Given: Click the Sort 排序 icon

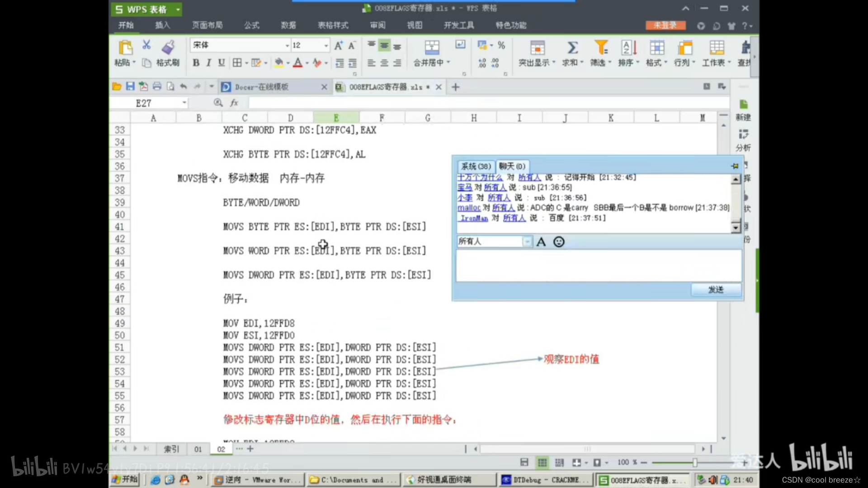Looking at the screenshot, I should coord(629,47).
